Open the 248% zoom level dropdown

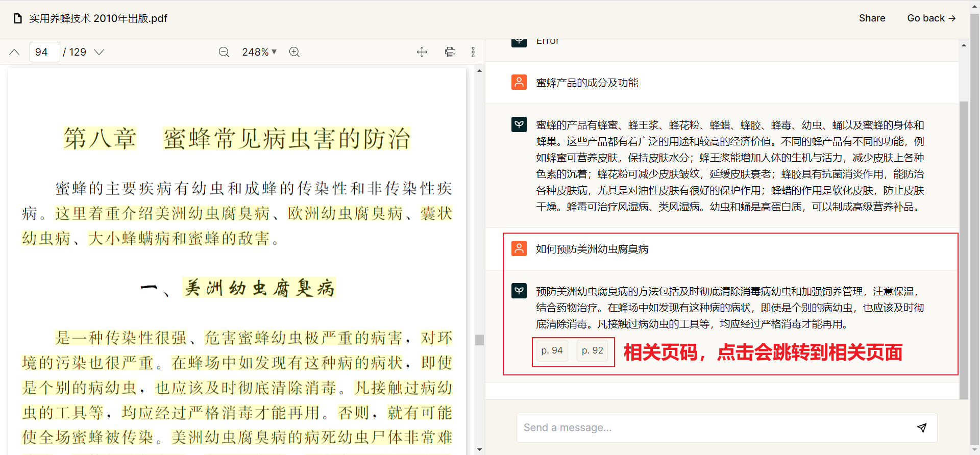(x=259, y=52)
